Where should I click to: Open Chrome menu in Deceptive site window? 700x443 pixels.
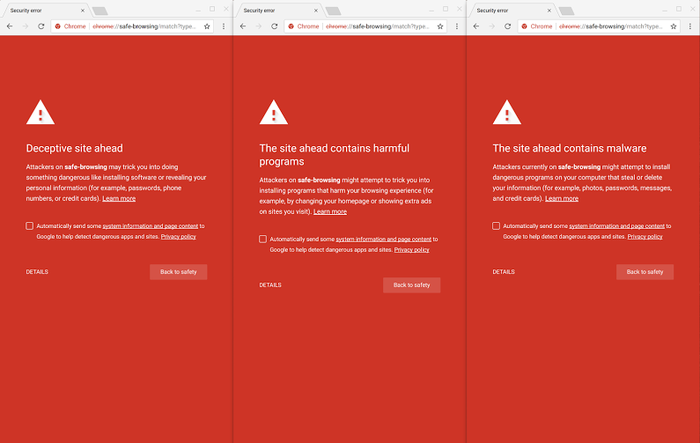[x=224, y=26]
